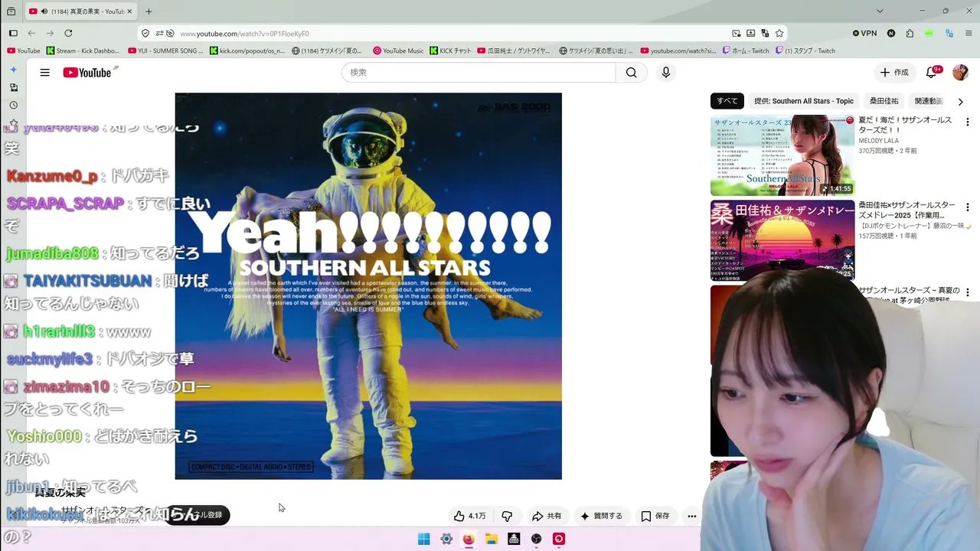
Task: Open Firefox from the taskbar
Action: (x=469, y=539)
